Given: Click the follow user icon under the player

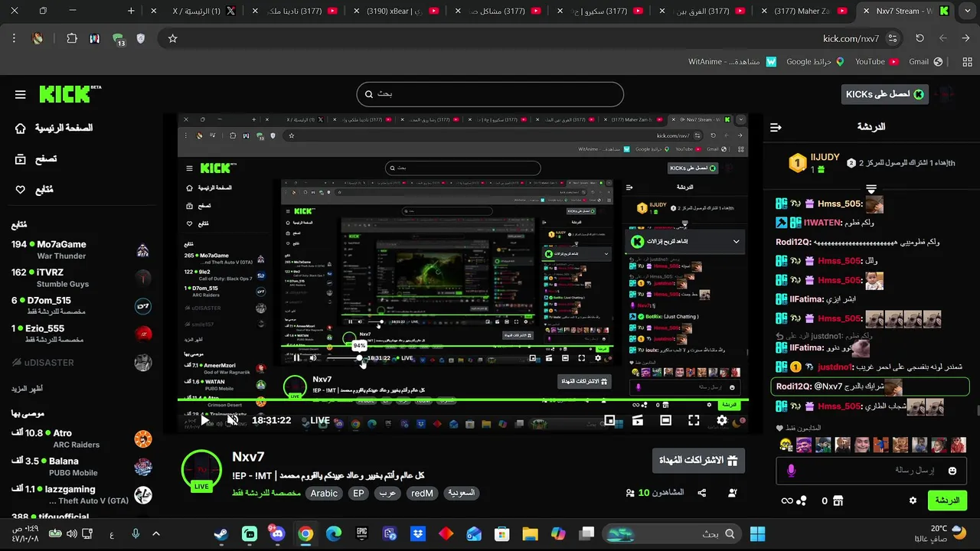Looking at the screenshot, I should [733, 493].
